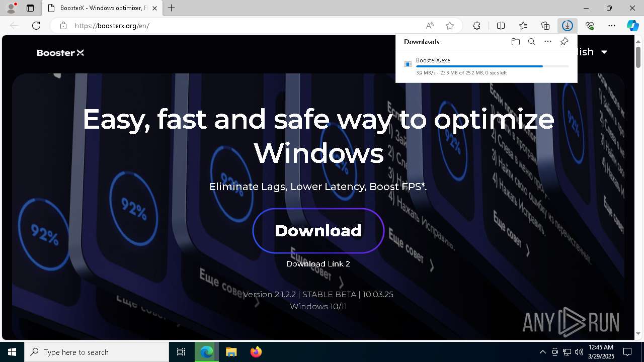Image resolution: width=644 pixels, height=362 pixels.
Task: Open the Extensions puzzle icon
Action: 476,26
